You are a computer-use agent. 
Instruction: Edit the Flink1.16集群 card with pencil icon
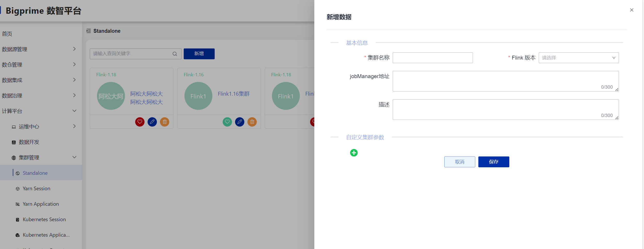click(x=240, y=122)
